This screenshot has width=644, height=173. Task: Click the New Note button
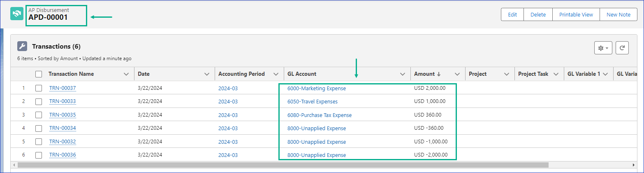[619, 14]
